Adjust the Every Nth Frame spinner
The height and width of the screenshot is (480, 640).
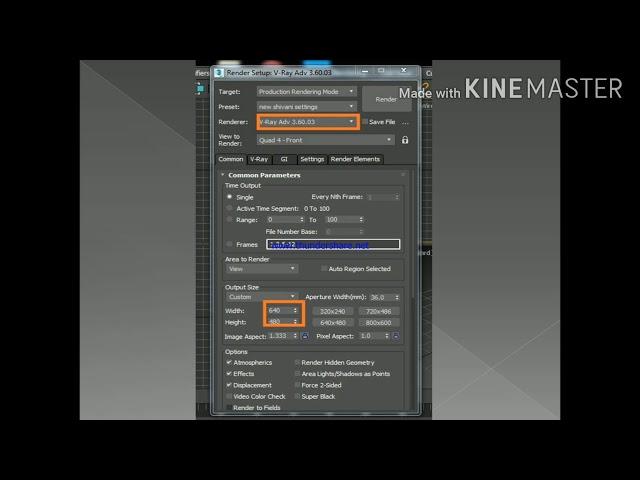pyautogui.click(x=397, y=197)
